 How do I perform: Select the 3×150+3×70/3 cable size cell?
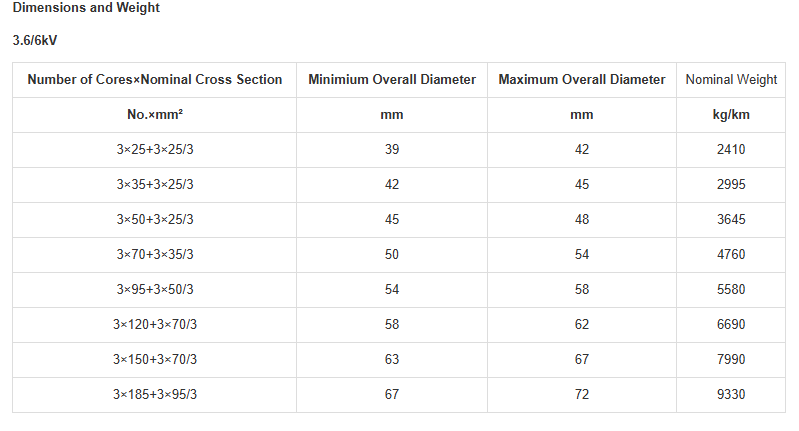(154, 359)
